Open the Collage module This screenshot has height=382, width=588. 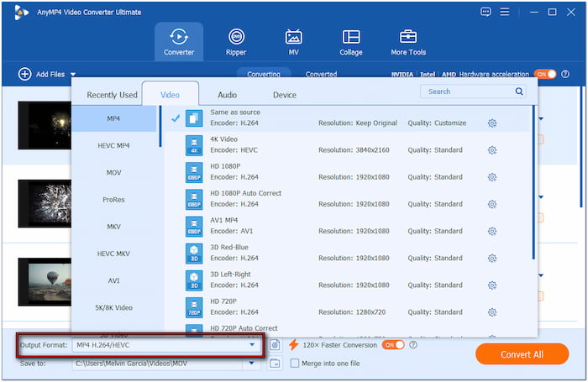(x=351, y=42)
